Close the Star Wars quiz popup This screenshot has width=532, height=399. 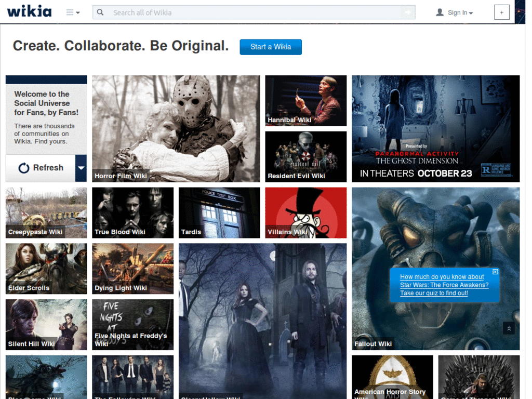click(495, 272)
